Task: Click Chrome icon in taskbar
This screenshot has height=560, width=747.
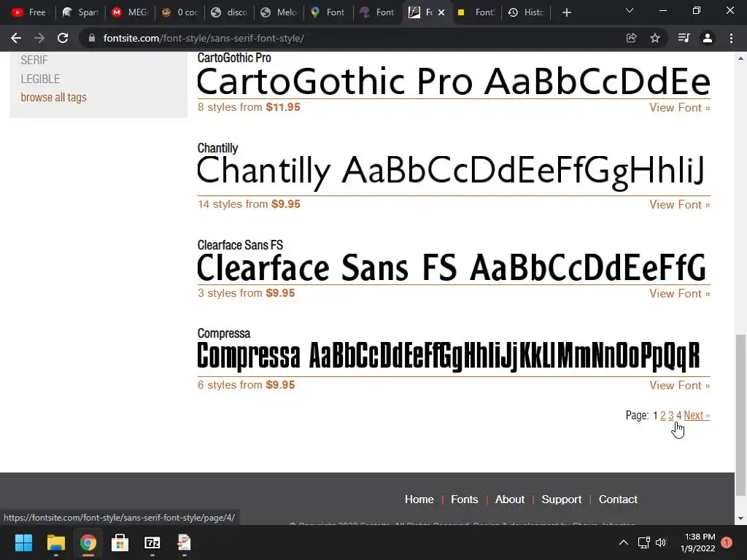Action: 88,542
